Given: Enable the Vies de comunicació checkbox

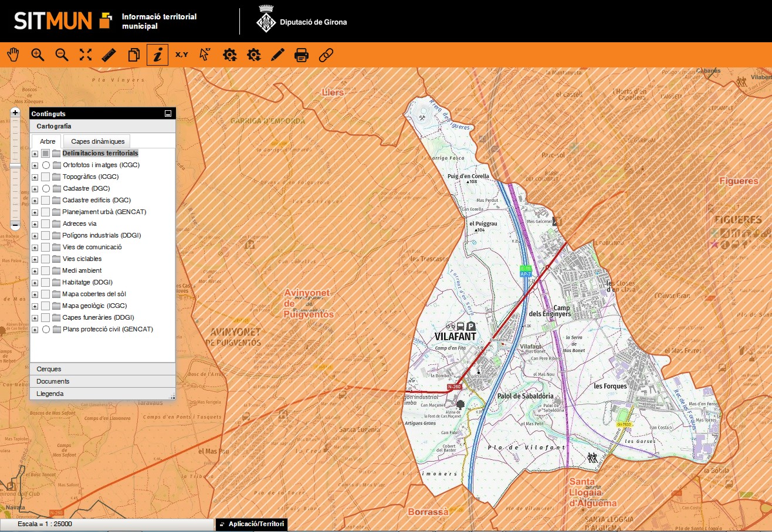Looking at the screenshot, I should [45, 247].
